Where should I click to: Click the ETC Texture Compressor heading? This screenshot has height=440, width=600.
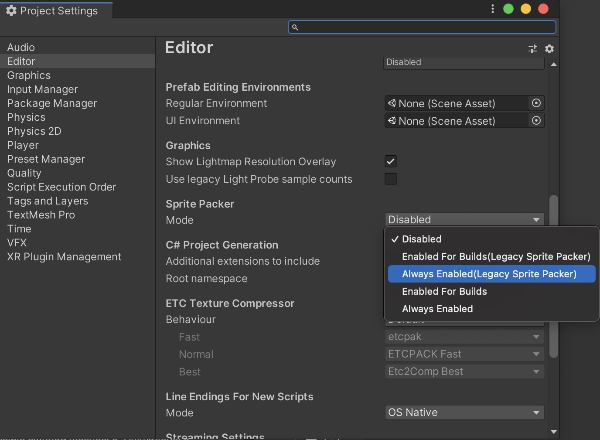click(230, 303)
